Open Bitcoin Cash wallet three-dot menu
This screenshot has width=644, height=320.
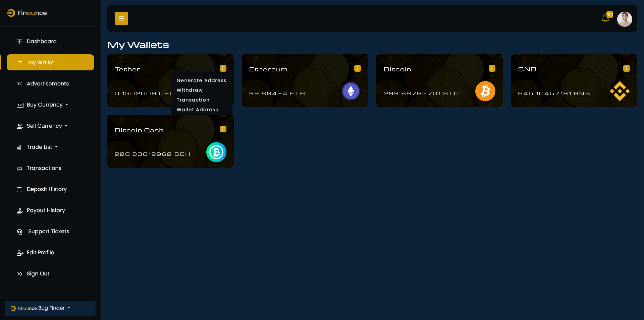coord(223,129)
